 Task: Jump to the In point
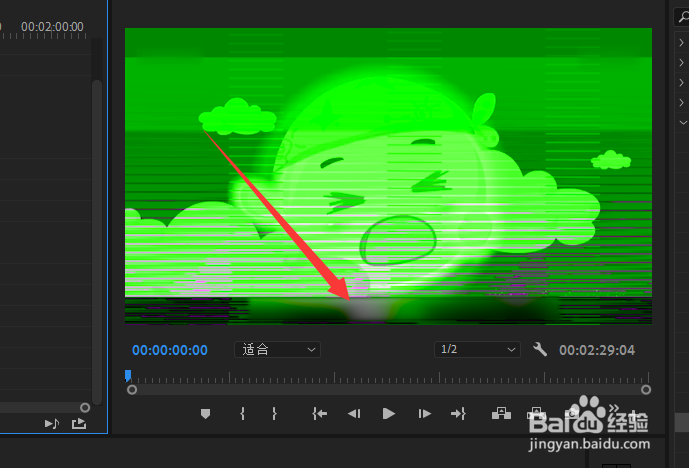pos(319,414)
